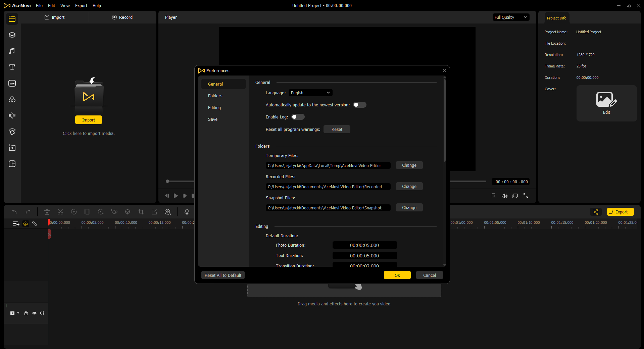Open the Edit menu
The width and height of the screenshot is (644, 349).
coord(51,5)
